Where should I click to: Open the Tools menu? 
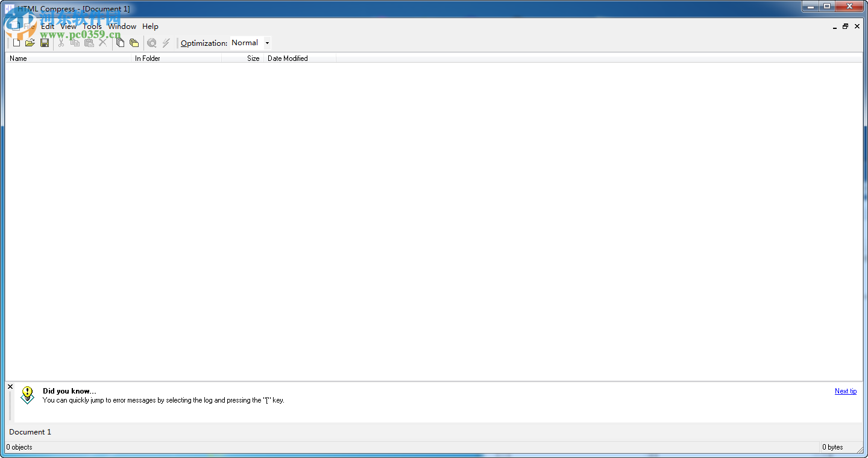92,27
